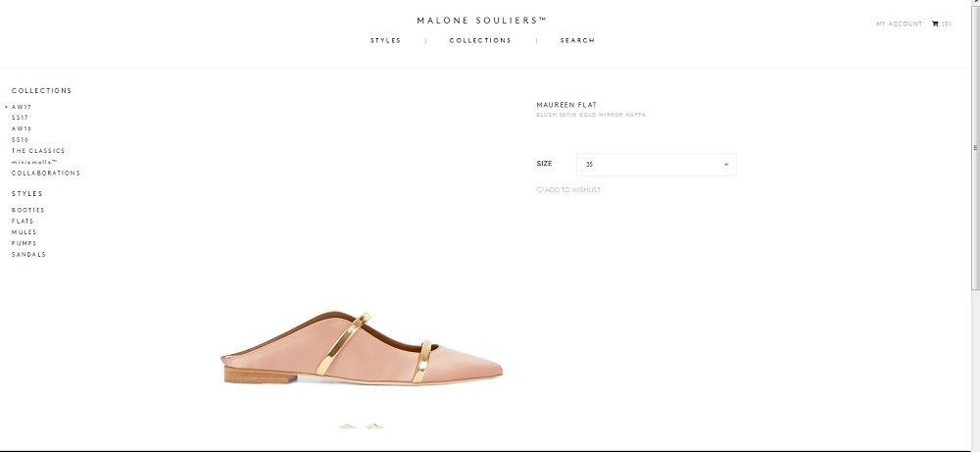The height and width of the screenshot is (452, 980).
Task: Open the shopping cart icon
Action: pyautogui.click(x=935, y=24)
